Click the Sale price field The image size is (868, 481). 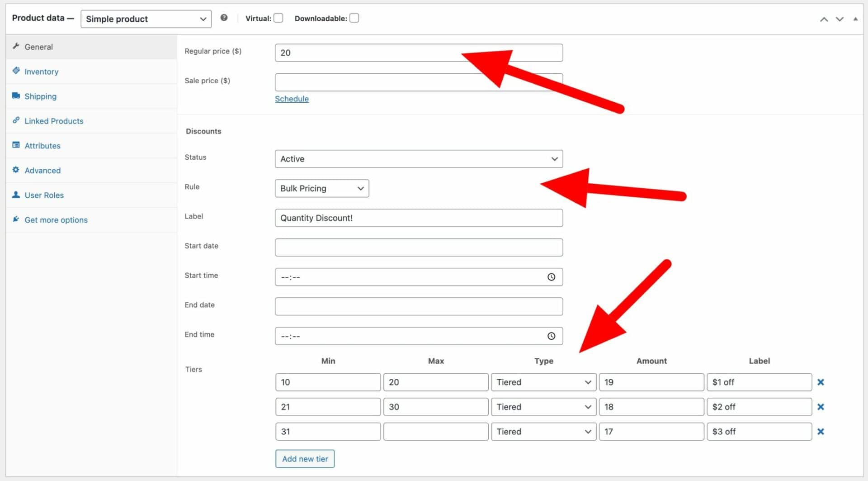coord(419,82)
